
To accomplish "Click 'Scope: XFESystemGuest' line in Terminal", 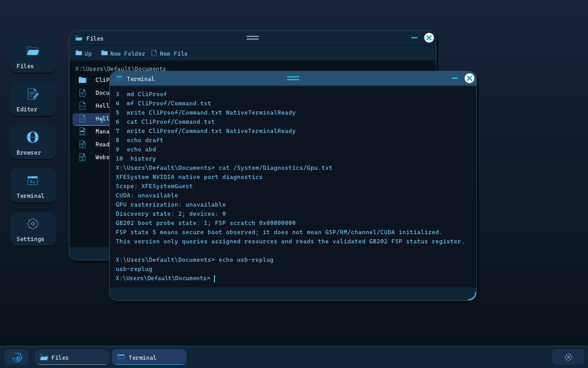I will pyautogui.click(x=154, y=186).
